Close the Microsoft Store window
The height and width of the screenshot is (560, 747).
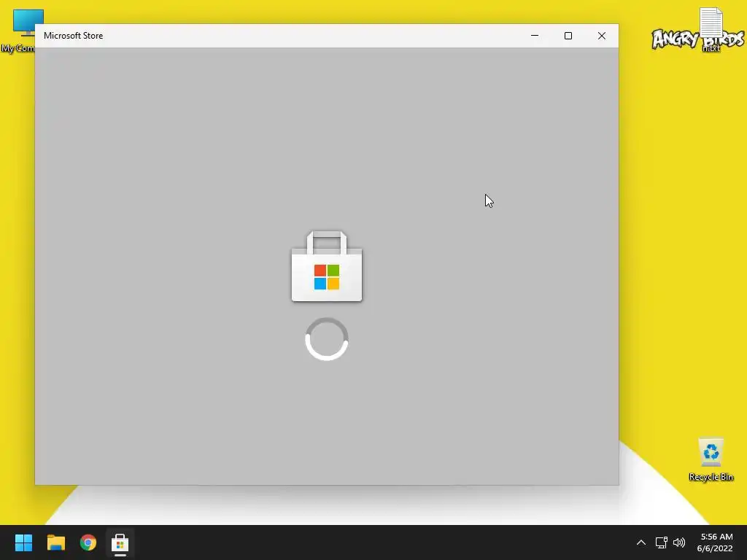(602, 36)
